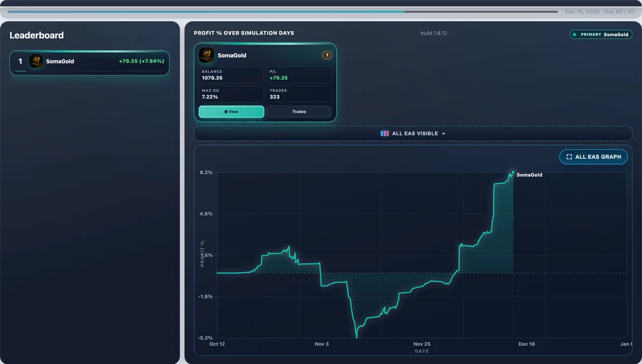The height and width of the screenshot is (364, 642).
Task: Click the Primary SomaGold badge
Action: pos(601,34)
